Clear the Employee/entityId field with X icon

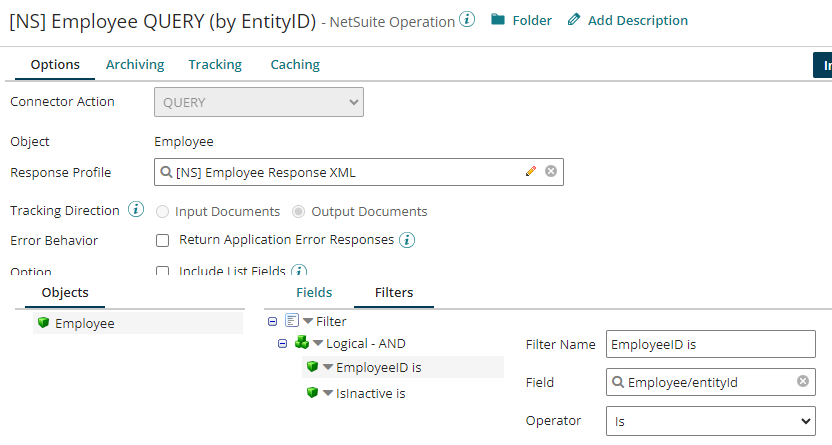coord(803,382)
